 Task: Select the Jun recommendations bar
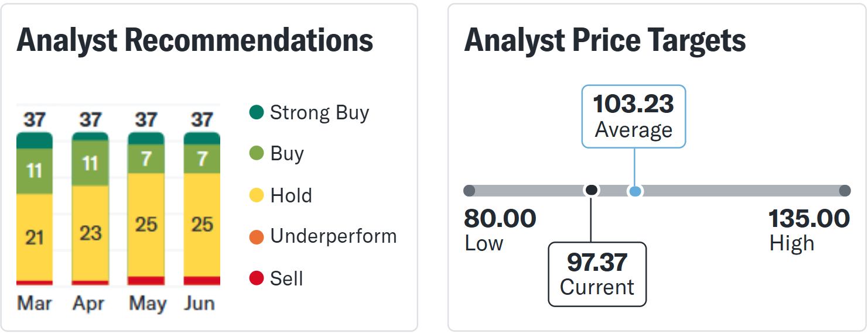pos(202,209)
